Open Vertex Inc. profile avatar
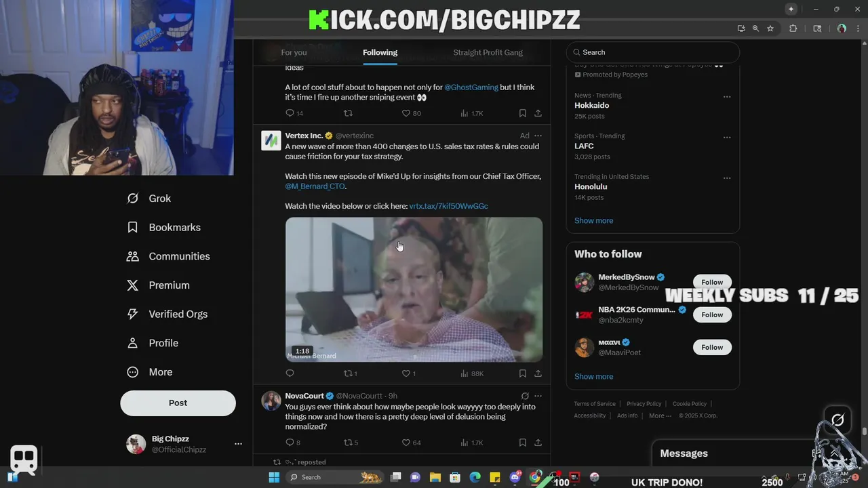This screenshot has height=488, width=868. (271, 140)
